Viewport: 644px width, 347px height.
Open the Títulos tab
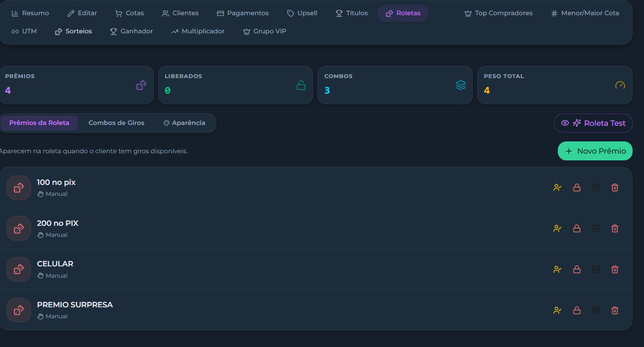tap(352, 13)
